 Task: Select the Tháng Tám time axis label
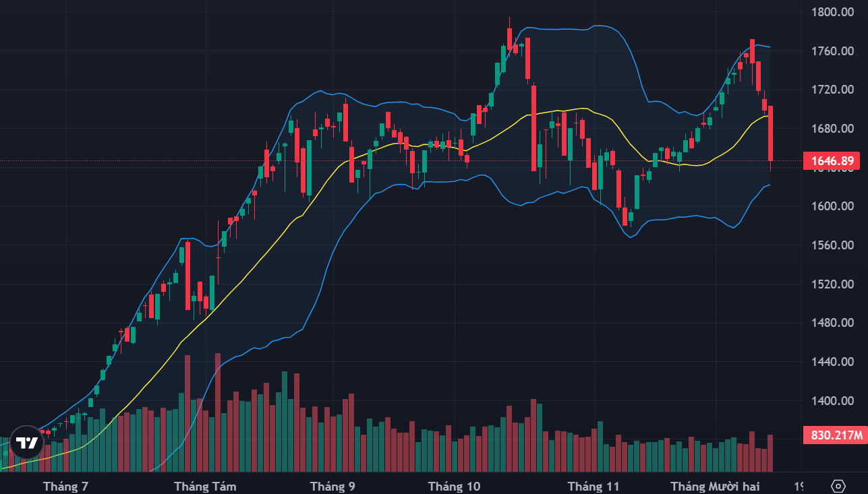pos(205,486)
